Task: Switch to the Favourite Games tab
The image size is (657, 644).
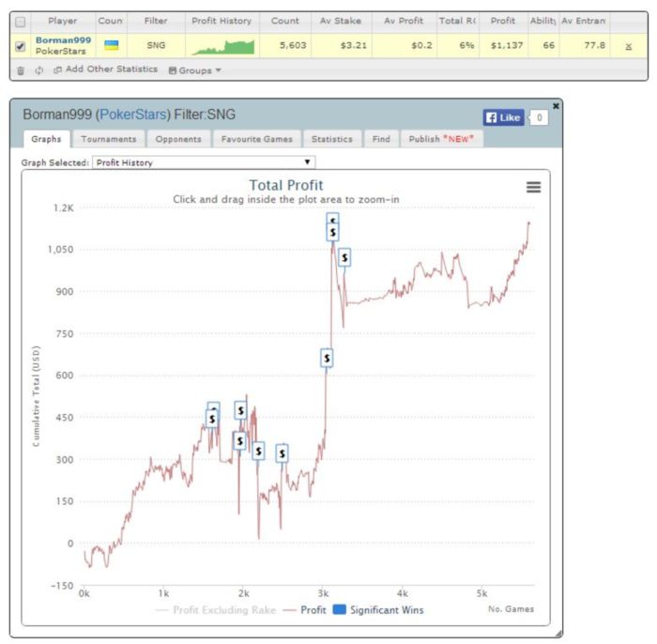Action: 257,139
